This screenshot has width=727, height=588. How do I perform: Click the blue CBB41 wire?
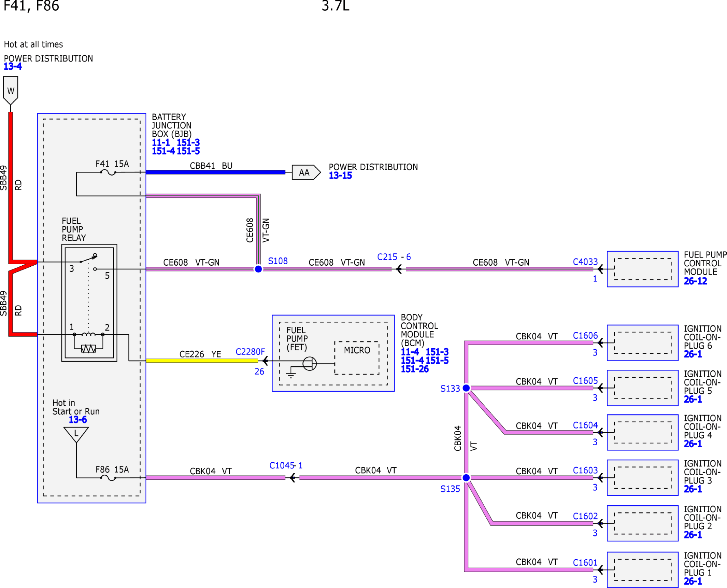pyautogui.click(x=215, y=172)
